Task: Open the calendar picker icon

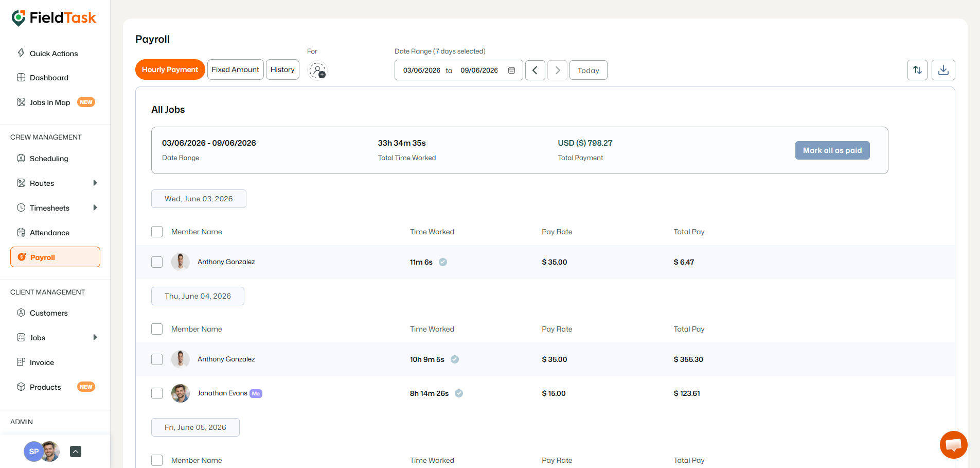Action: (x=512, y=71)
